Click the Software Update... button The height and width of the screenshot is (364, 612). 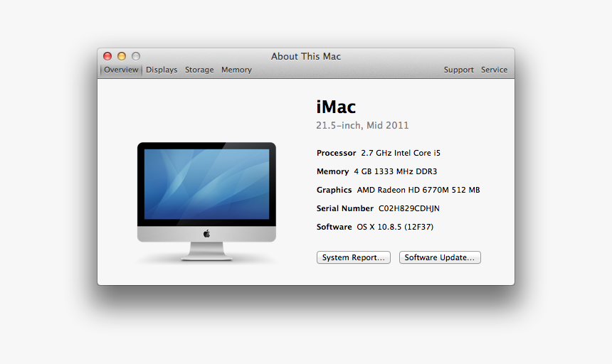(x=440, y=257)
